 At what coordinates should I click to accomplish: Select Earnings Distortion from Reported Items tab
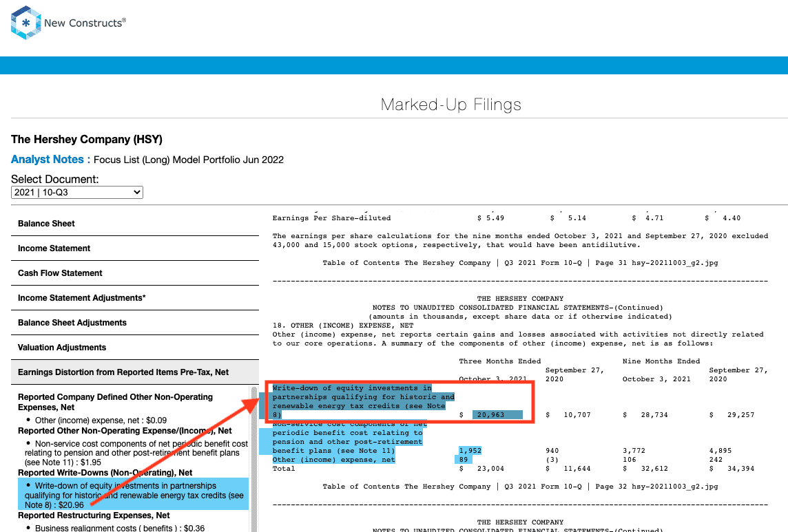point(135,372)
